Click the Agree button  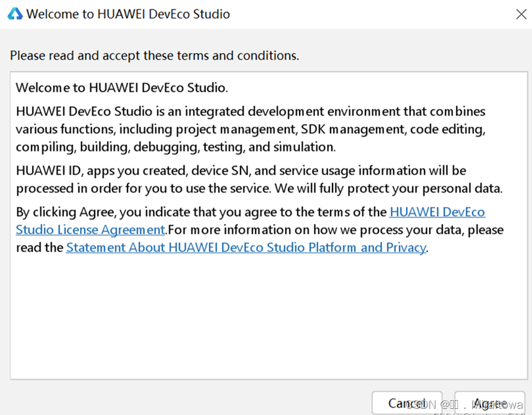pyautogui.click(x=490, y=403)
